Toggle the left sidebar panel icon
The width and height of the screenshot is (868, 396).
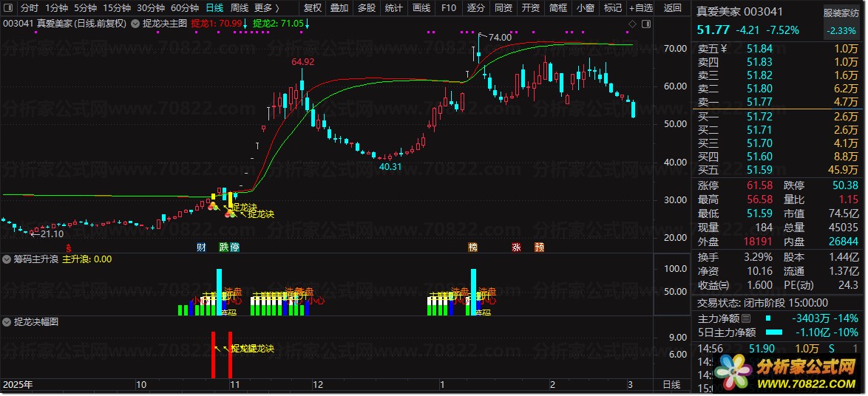pyautogui.click(x=10, y=8)
